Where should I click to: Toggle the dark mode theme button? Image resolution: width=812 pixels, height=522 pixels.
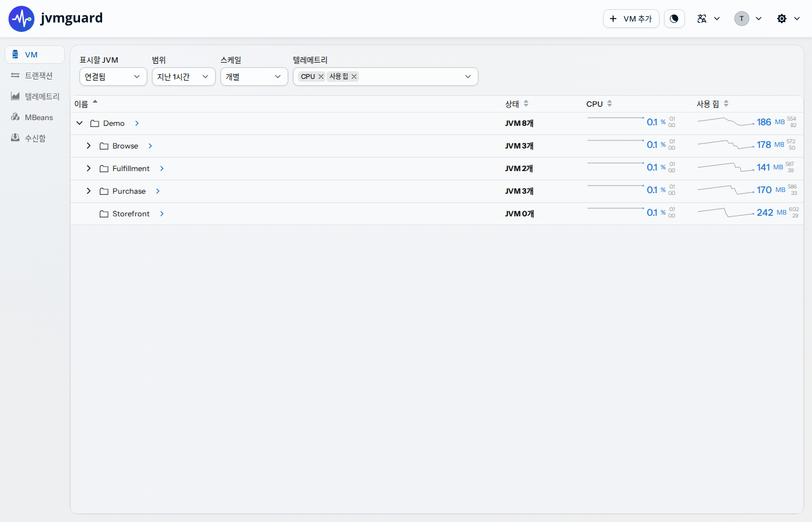674,19
